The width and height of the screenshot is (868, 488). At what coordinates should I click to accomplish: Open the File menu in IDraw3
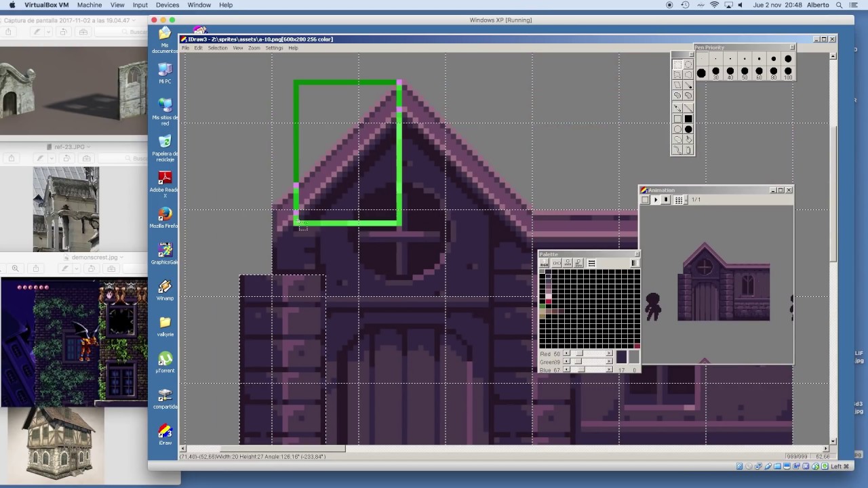click(x=185, y=48)
